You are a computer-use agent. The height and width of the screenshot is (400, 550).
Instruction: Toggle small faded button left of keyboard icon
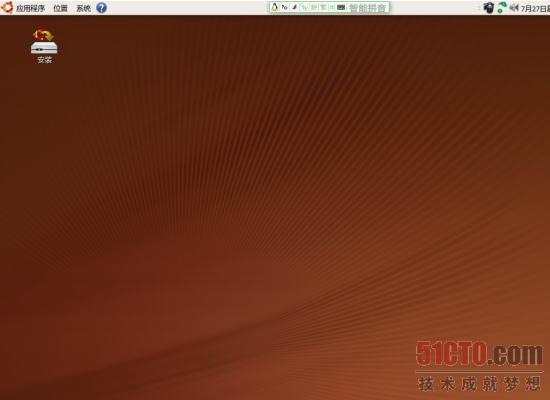(x=332, y=7)
